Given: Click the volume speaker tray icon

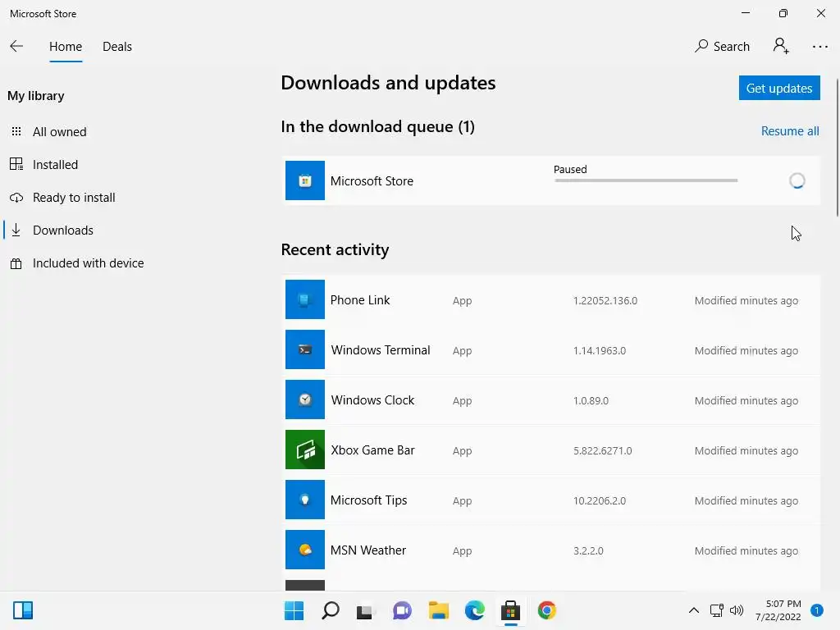Looking at the screenshot, I should pos(737,610).
